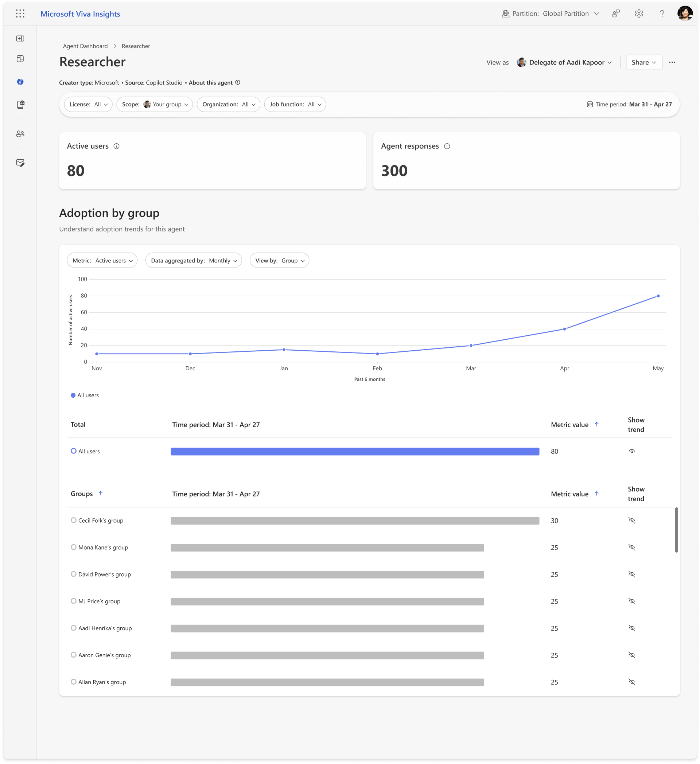Open the more options ellipsis menu
The width and height of the screenshot is (700, 764).
[x=672, y=63]
